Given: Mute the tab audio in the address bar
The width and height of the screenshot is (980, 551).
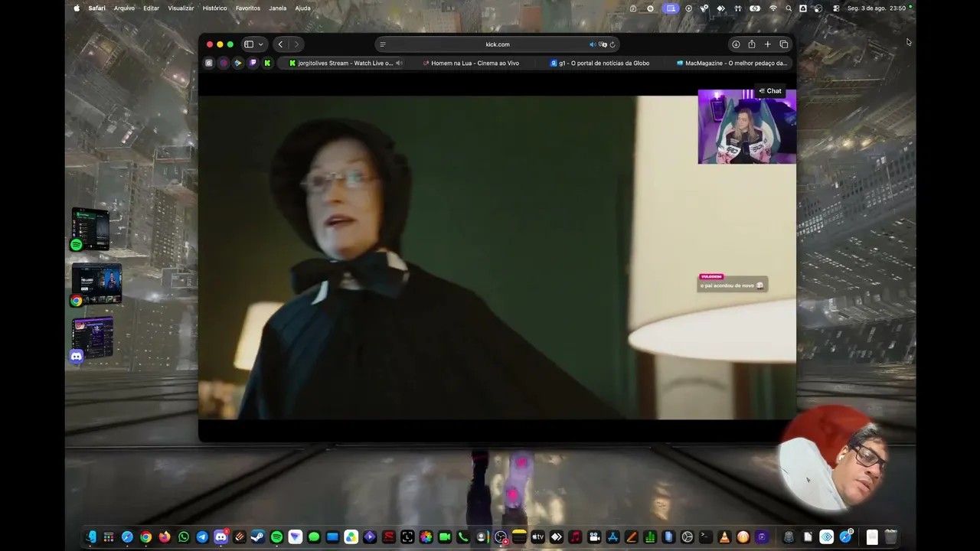Looking at the screenshot, I should click(592, 44).
